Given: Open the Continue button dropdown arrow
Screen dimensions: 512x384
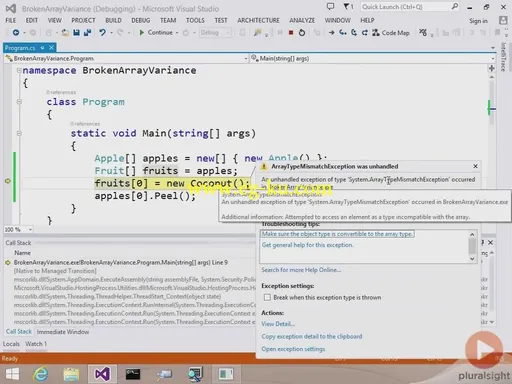Looking at the screenshot, I should (177, 33).
